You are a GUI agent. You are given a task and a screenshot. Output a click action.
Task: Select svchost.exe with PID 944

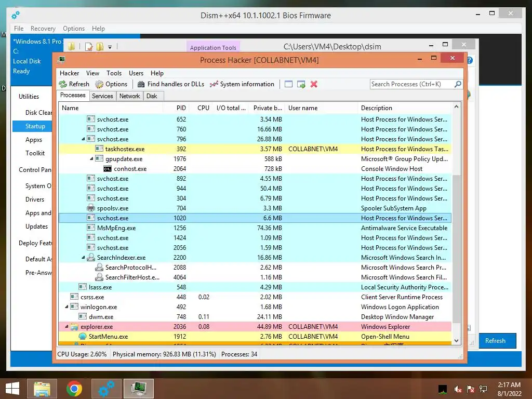(255, 188)
